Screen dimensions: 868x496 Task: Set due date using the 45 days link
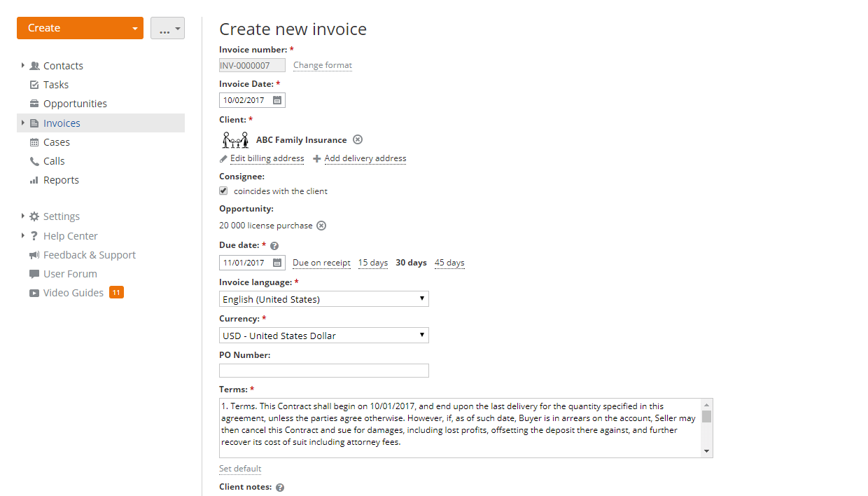(x=449, y=262)
